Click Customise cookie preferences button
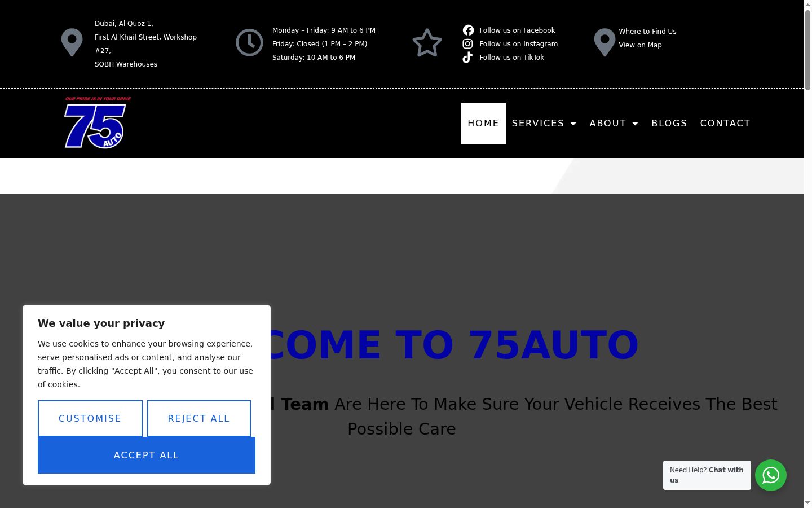 tap(90, 418)
